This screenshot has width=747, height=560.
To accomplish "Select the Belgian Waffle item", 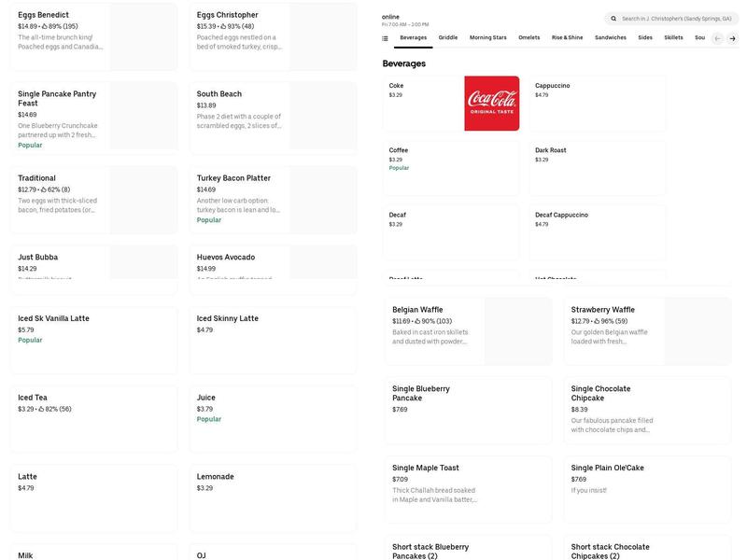I will click(x=468, y=331).
